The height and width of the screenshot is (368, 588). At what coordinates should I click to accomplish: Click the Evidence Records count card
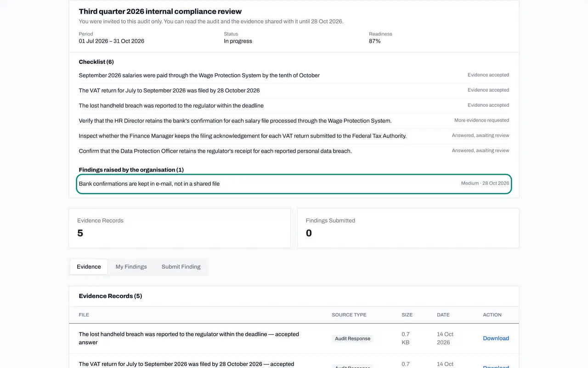[180, 228]
